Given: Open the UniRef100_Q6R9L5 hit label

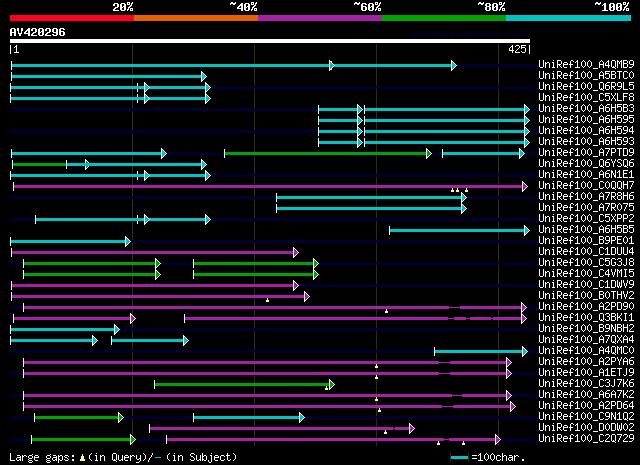Looking at the screenshot, I should point(586,86).
